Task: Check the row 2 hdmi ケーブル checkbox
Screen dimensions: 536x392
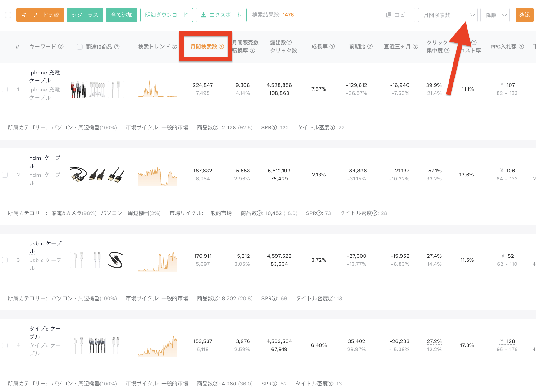Action: click(x=5, y=175)
